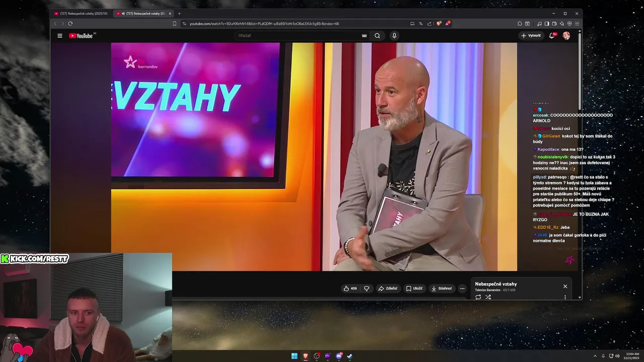644x362 pixels.
Task: Switch to first tab Nebezpečné vztahy (2025/13)
Action: 80,14
